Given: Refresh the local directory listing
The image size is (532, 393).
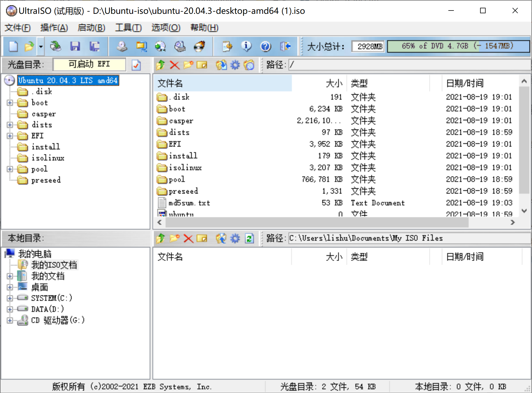Looking at the screenshot, I should (x=249, y=238).
